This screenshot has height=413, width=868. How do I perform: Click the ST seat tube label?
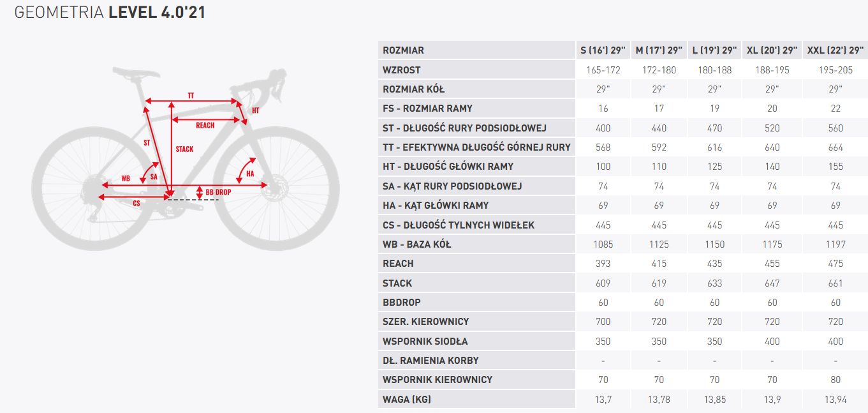click(147, 143)
